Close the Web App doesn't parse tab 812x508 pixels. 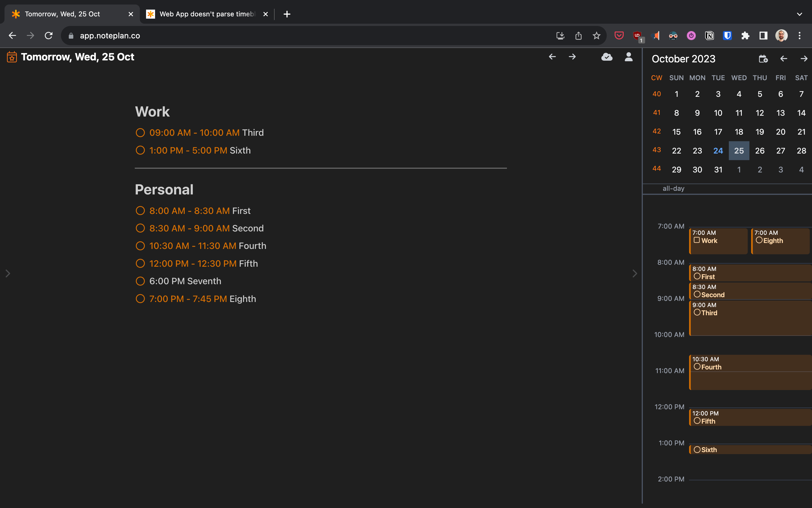[x=265, y=14]
